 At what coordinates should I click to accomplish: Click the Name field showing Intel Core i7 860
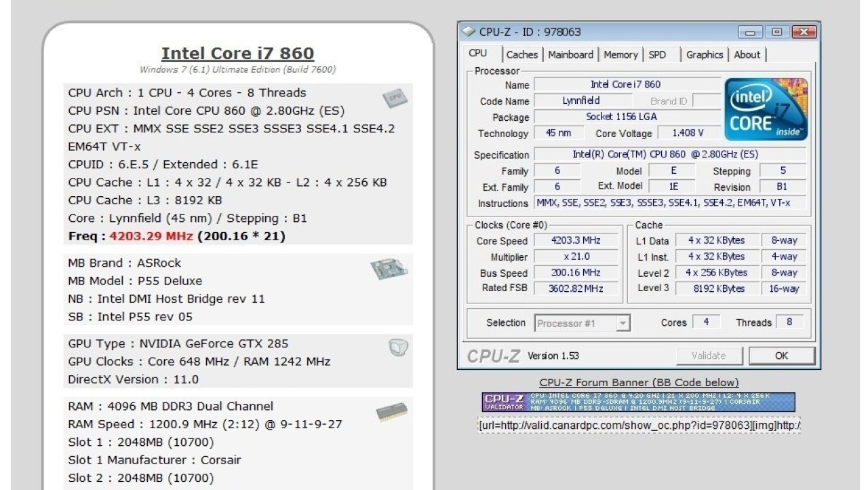[627, 85]
